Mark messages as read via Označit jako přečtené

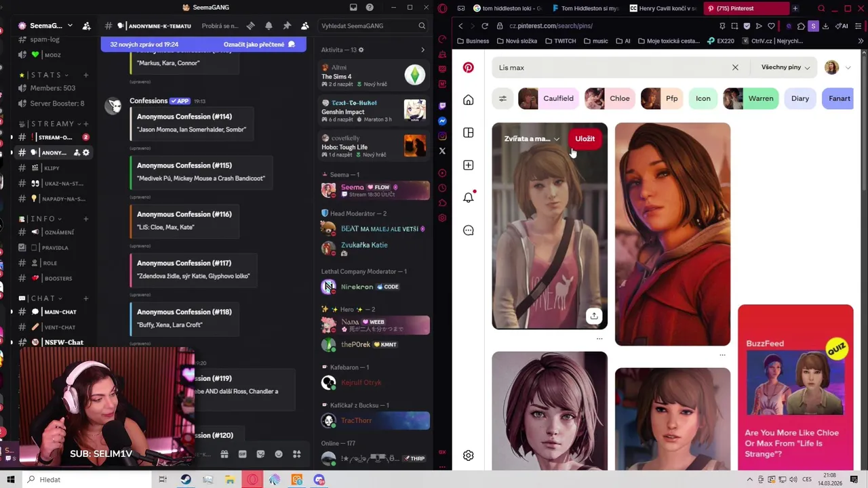(259, 44)
